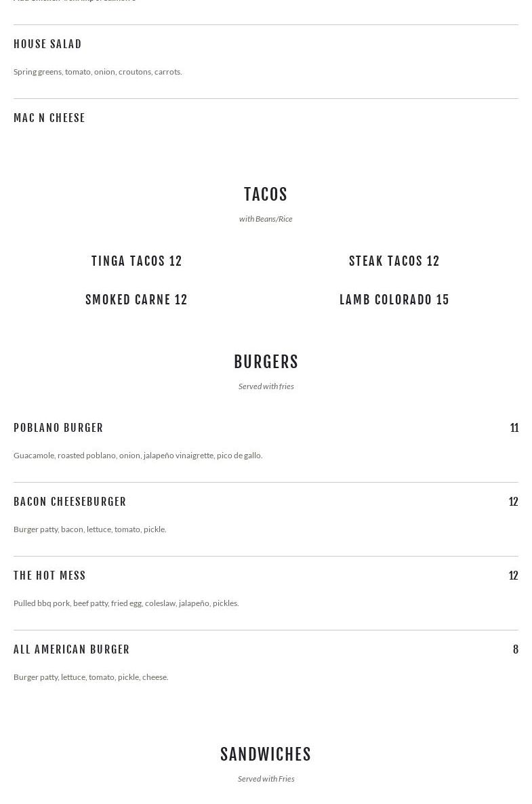Choose Steak Tacos 12
This screenshot has height=804, width=532.
tap(394, 261)
